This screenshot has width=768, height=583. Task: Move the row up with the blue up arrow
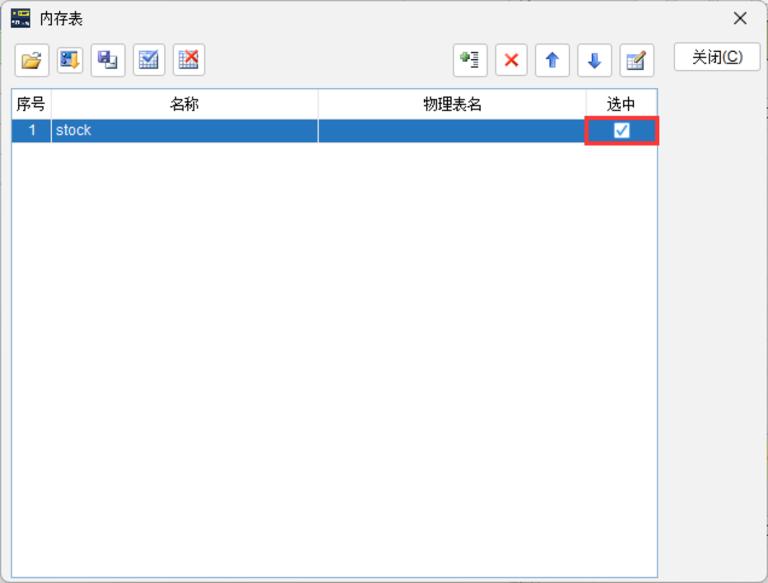(552, 60)
